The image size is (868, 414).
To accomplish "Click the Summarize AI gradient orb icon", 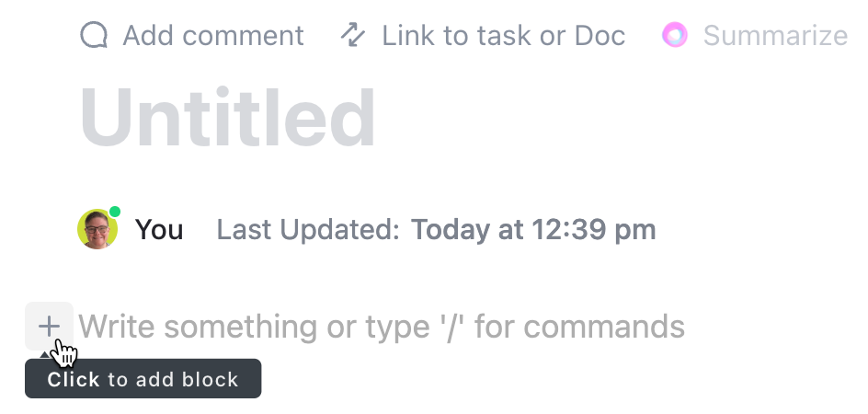I will 675,36.
